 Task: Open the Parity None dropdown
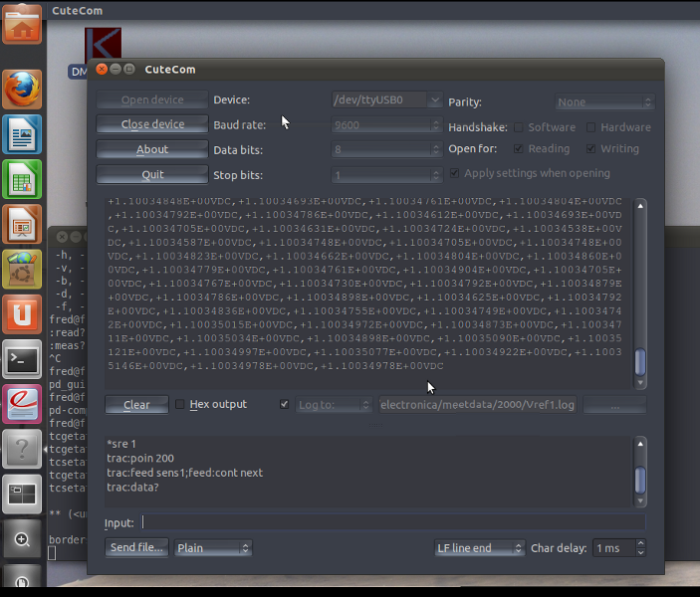[x=605, y=102]
